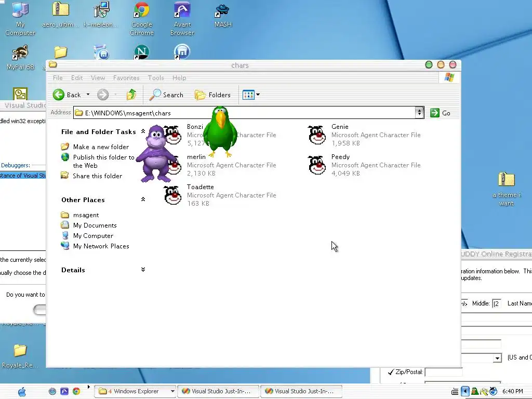Click Make a new folder

point(101,147)
